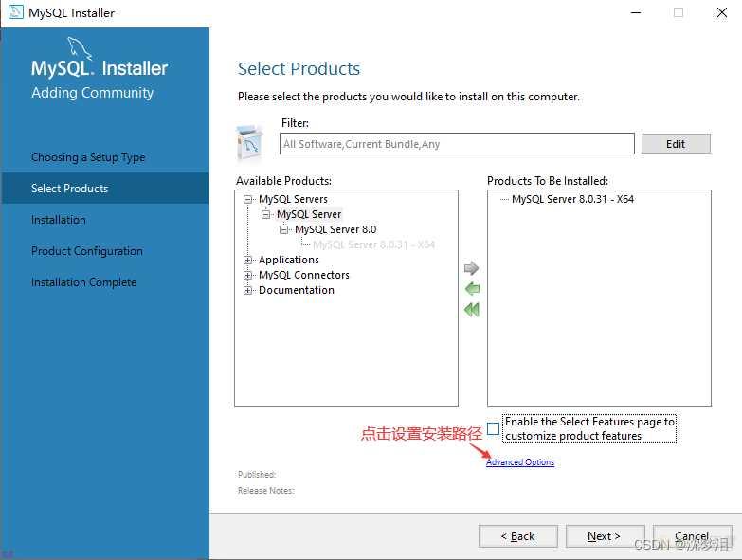
Task: Click the Back button
Action: (x=517, y=536)
